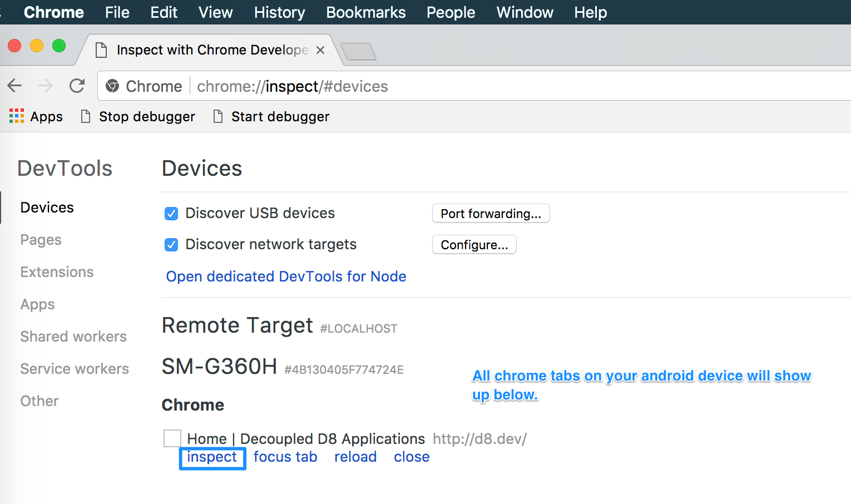Viewport: 851px width, 504px height.
Task: Open the View menu
Action: [x=216, y=12]
